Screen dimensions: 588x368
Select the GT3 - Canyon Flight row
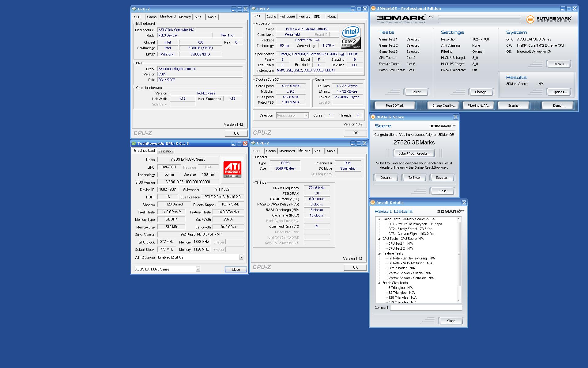(411, 234)
